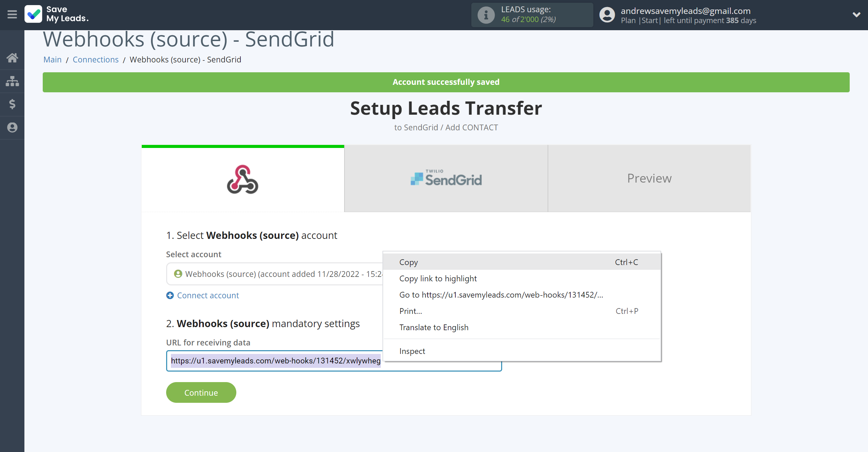The image size is (868, 452).
Task: Click hamburger menu icon top-left
Action: click(12, 14)
